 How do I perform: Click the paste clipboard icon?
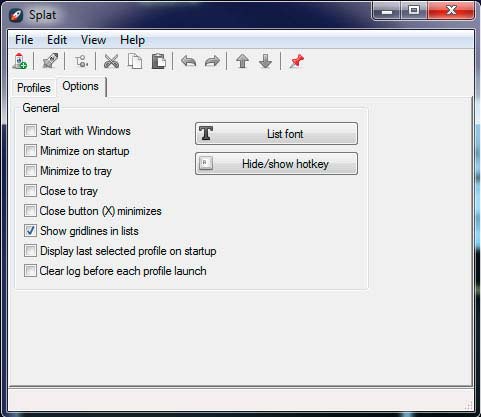159,61
